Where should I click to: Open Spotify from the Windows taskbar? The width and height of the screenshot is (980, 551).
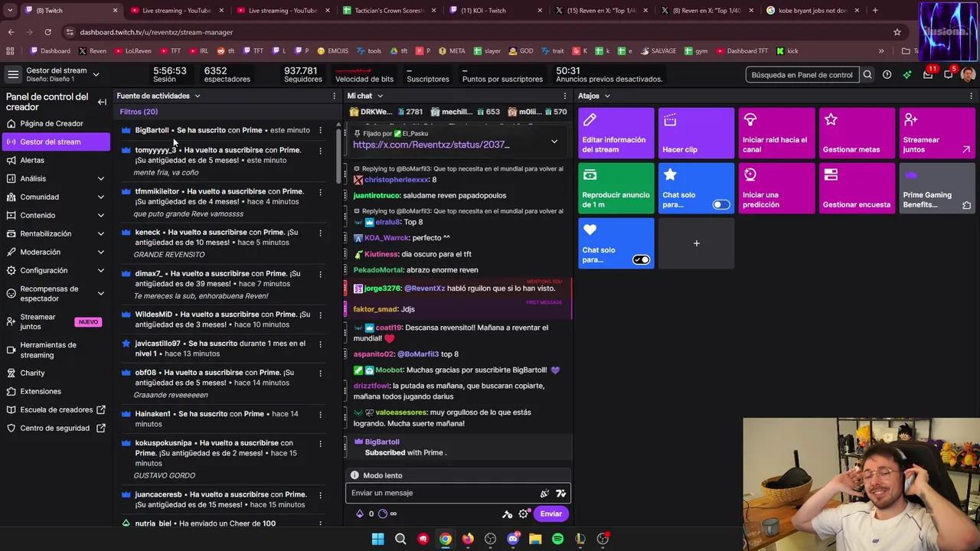pyautogui.click(x=557, y=539)
